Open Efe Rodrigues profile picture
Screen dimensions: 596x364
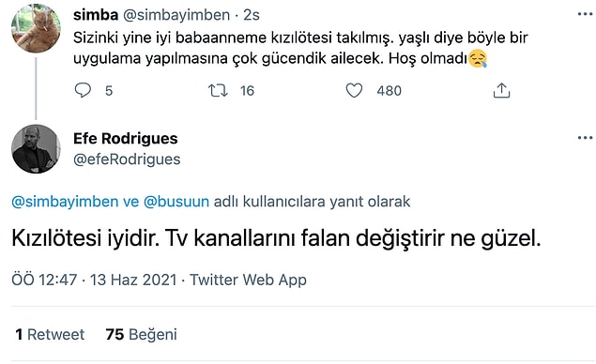pyautogui.click(x=36, y=148)
